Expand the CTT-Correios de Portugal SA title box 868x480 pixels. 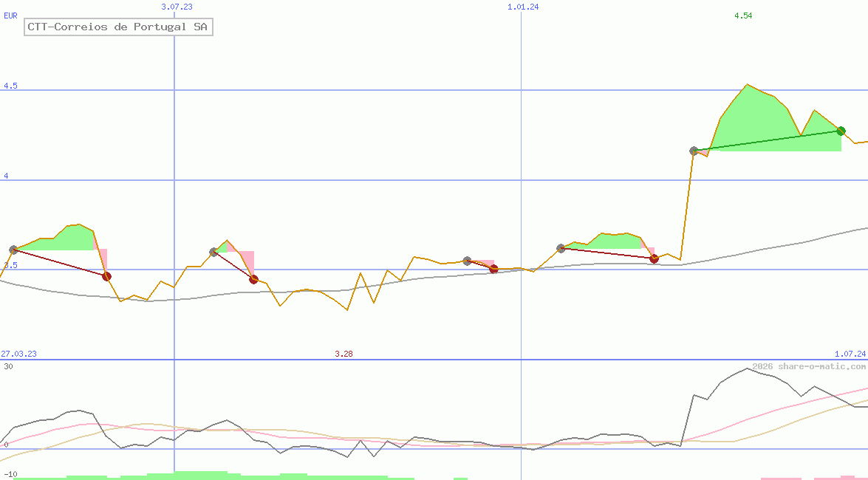coord(117,27)
